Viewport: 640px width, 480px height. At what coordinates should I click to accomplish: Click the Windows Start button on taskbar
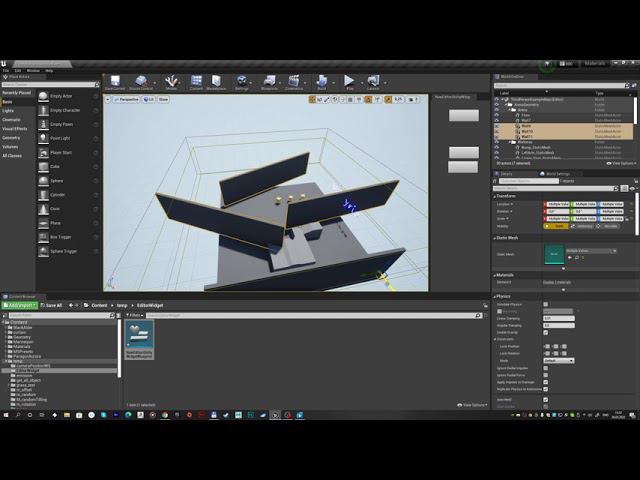(x=6, y=415)
